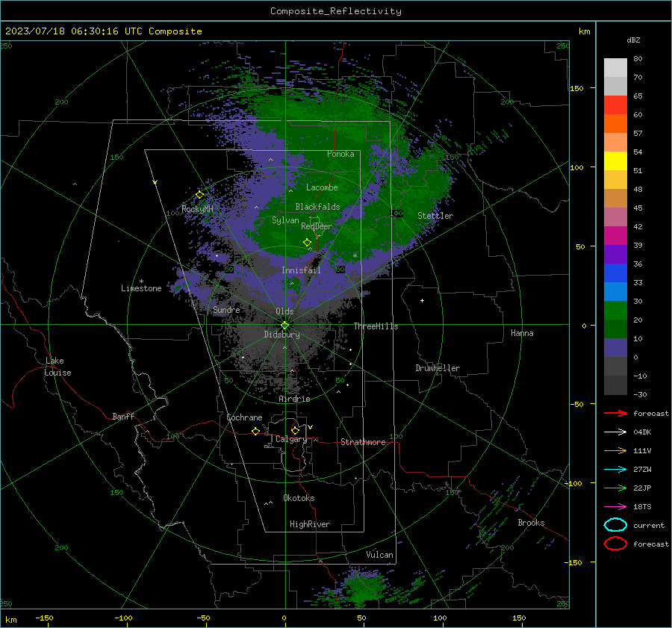The width and height of the screenshot is (672, 628).
Task: Click the Calgary city label
Action: coord(291,439)
